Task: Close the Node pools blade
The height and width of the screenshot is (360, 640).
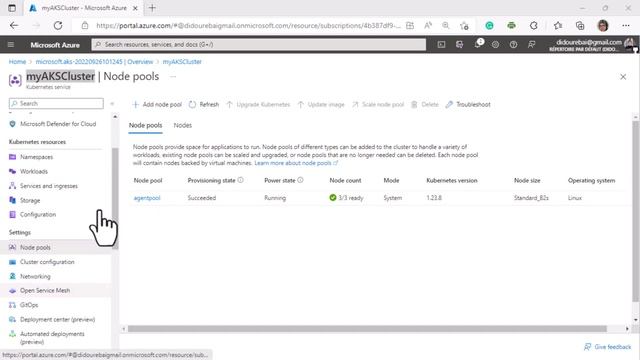Action: 623,77
